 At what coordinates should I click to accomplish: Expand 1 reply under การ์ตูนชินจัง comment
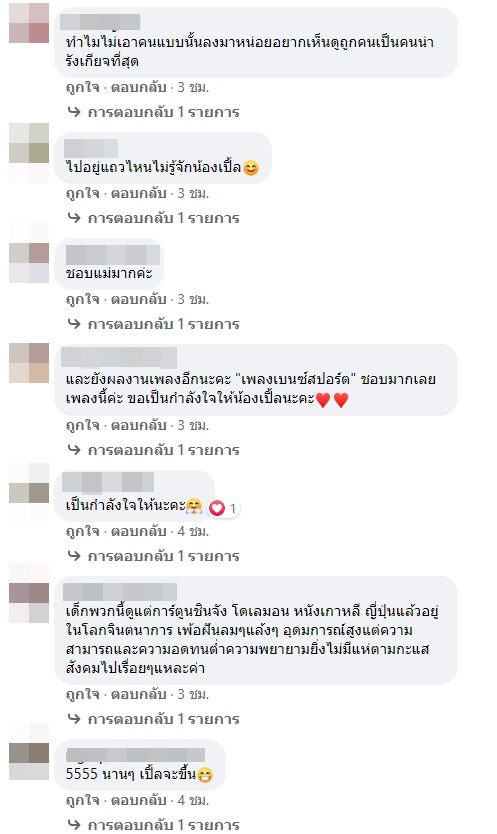163,719
